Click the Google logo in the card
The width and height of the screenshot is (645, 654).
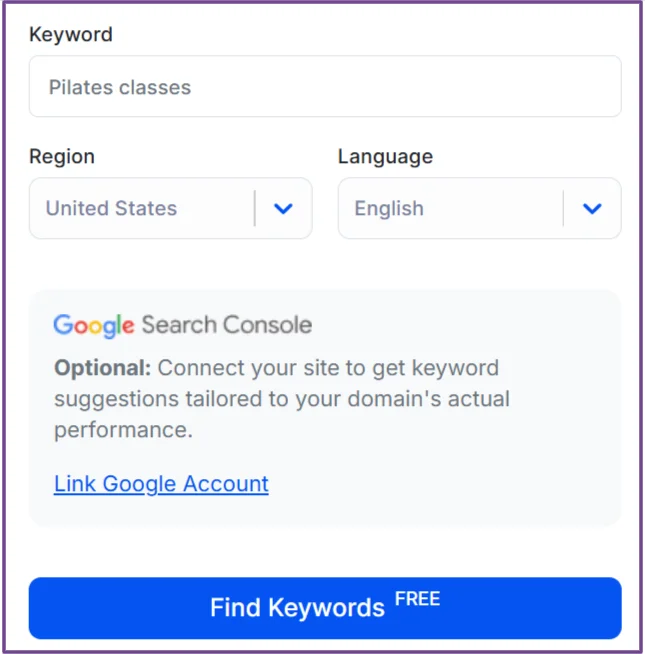(93, 325)
